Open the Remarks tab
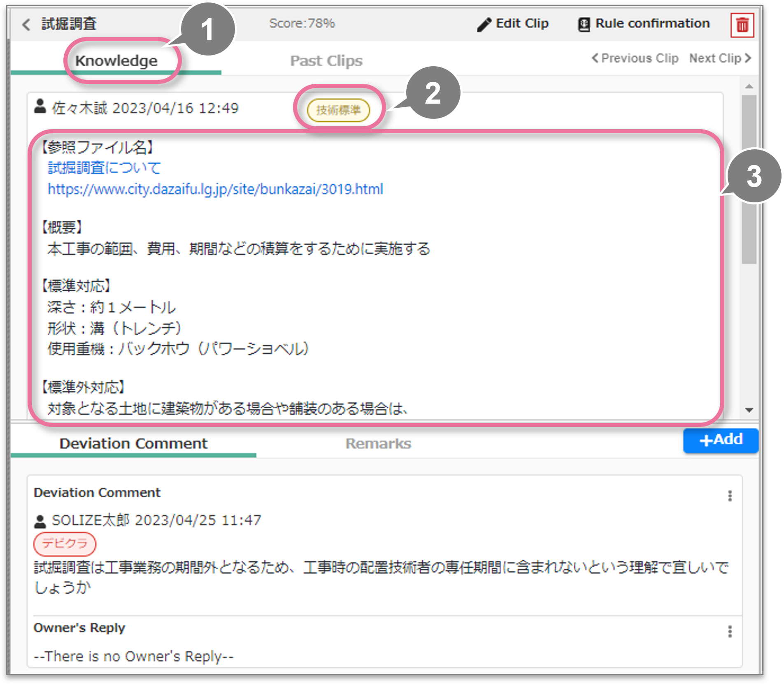The height and width of the screenshot is (684, 784). pyautogui.click(x=378, y=443)
